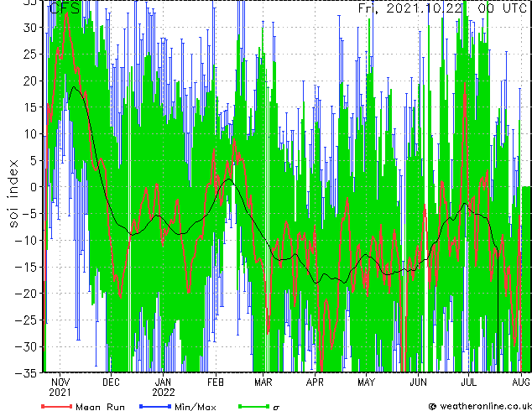
Task: Select the AUG axis label
Action: [x=521, y=382]
